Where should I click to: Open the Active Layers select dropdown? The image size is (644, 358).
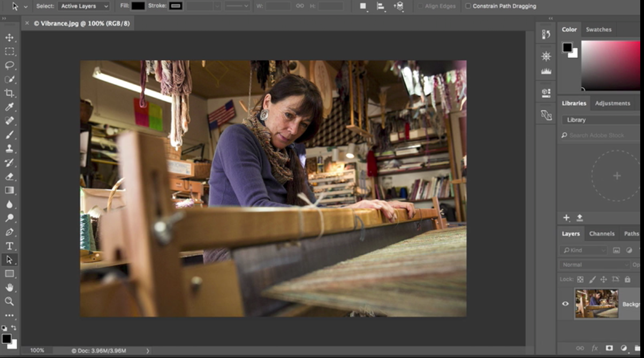84,6
